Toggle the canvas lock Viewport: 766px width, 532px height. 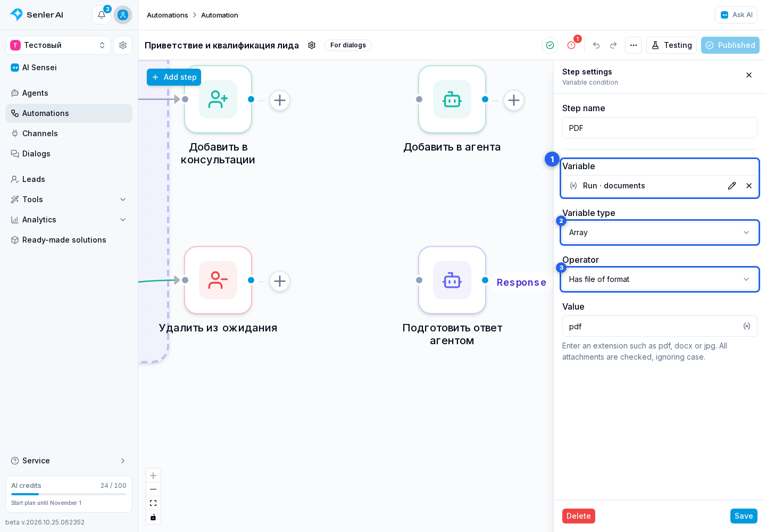(x=153, y=517)
